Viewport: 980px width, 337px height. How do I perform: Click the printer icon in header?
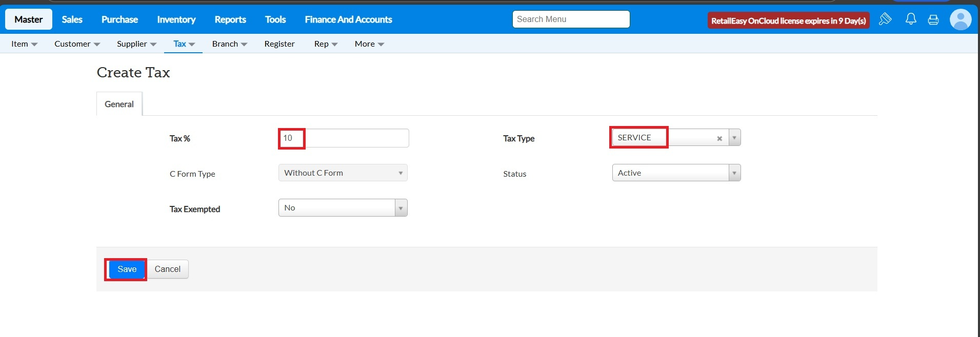click(933, 20)
